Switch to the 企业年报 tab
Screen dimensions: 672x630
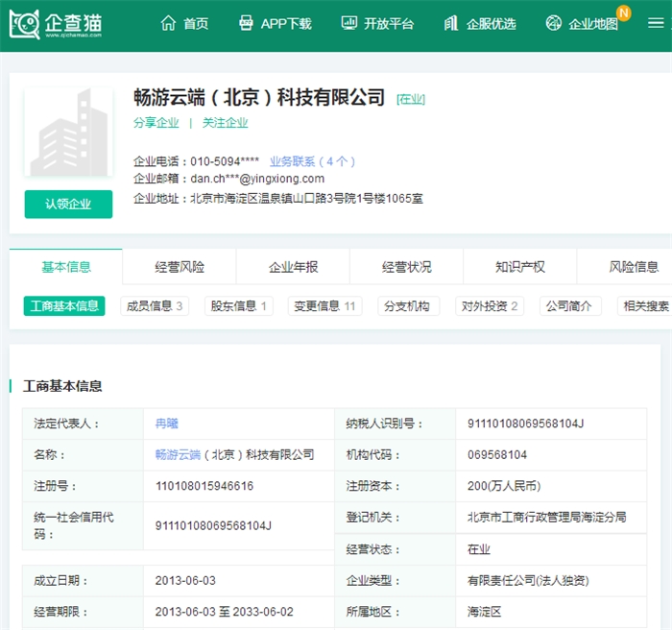click(293, 267)
